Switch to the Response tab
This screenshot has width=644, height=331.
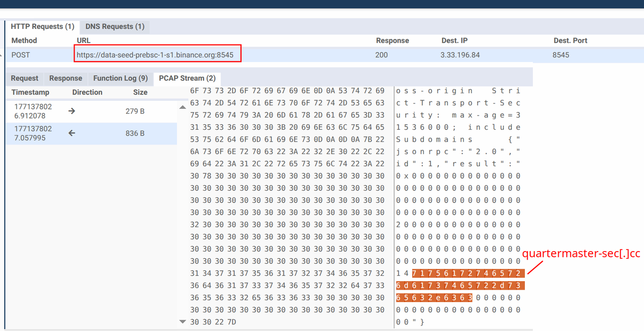pos(65,78)
